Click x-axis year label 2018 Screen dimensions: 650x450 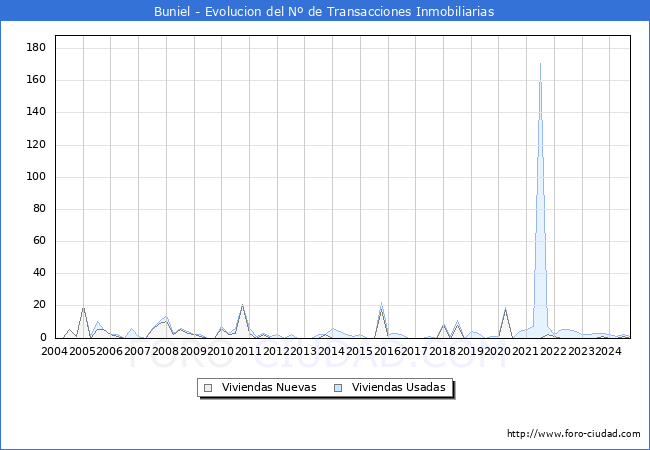pyautogui.click(x=442, y=351)
